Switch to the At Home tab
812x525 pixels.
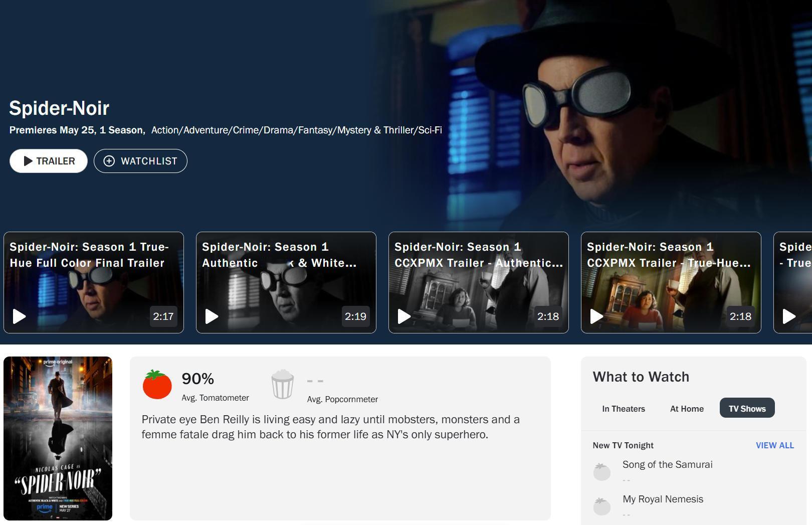point(687,409)
